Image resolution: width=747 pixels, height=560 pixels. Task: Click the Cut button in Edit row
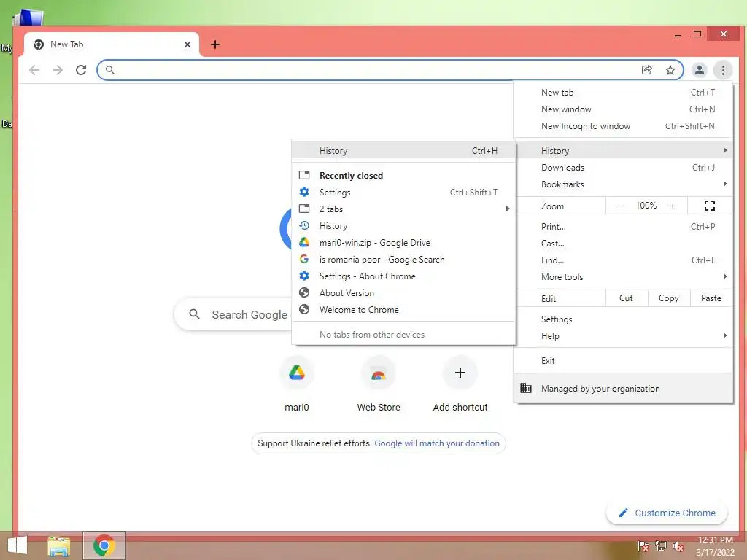[x=626, y=298]
